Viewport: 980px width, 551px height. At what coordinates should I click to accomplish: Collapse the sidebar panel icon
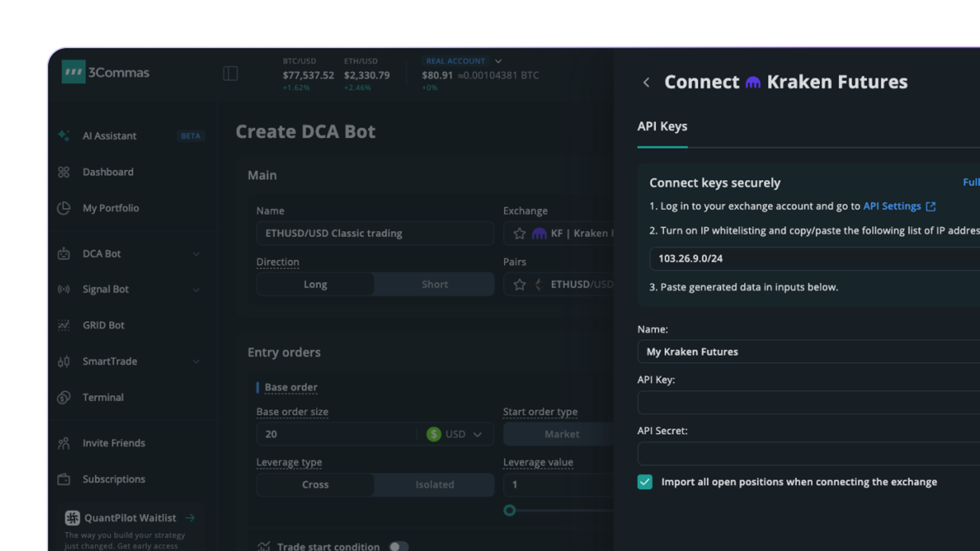230,73
